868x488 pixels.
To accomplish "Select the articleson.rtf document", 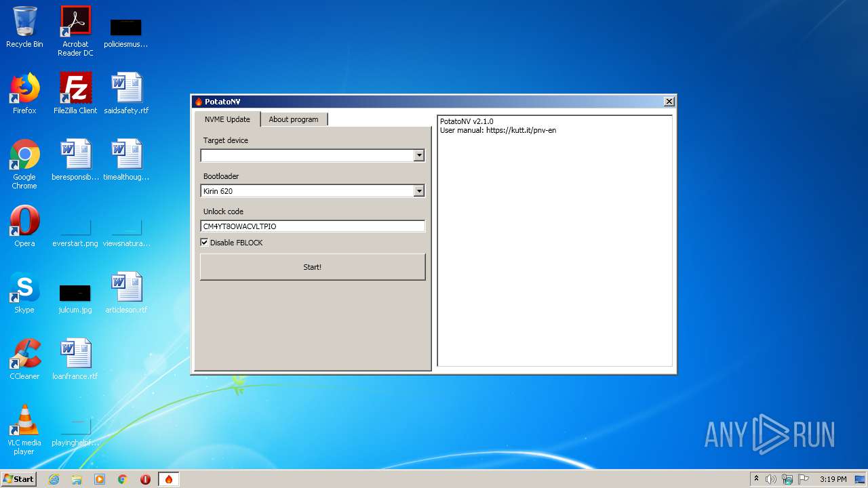I will (126, 293).
